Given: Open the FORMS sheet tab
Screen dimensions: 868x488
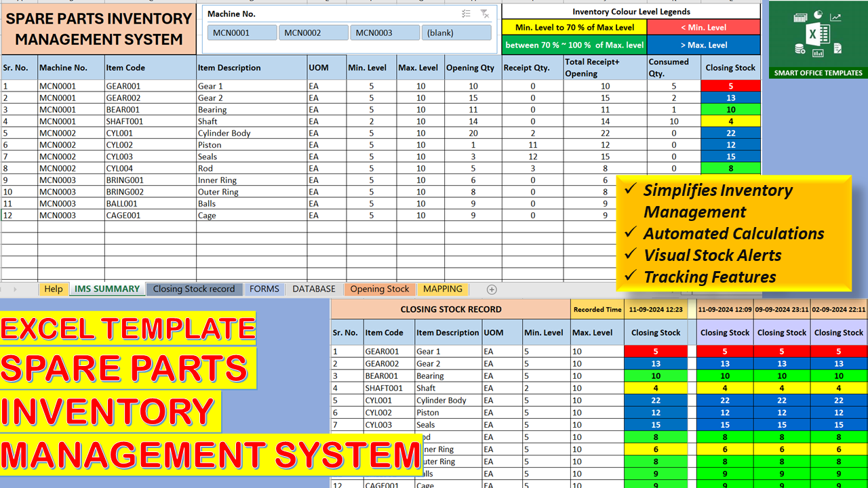Looking at the screenshot, I should coord(264,289).
